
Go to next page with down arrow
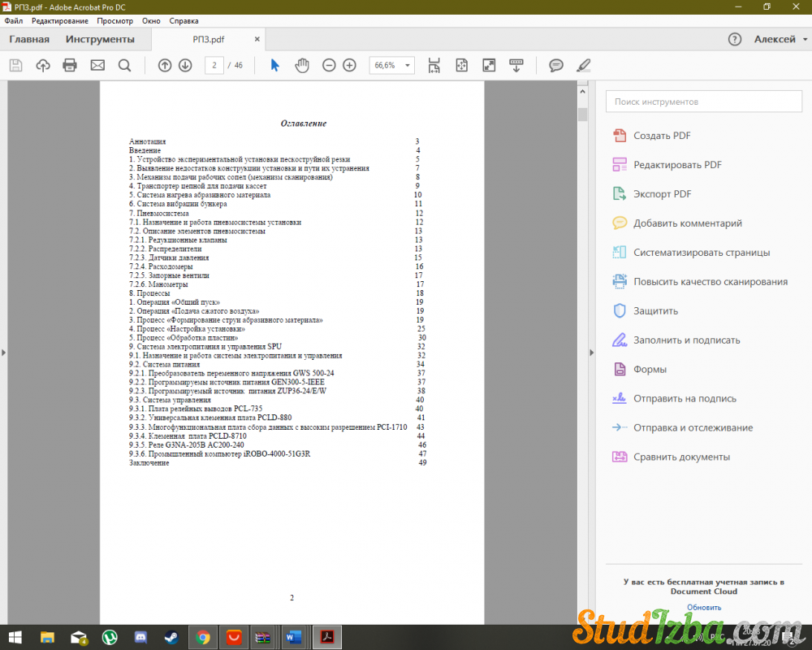185,66
